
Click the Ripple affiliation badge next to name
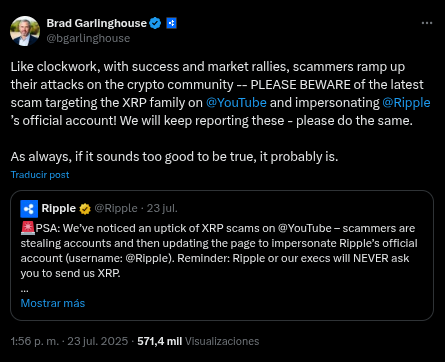pyautogui.click(x=171, y=23)
